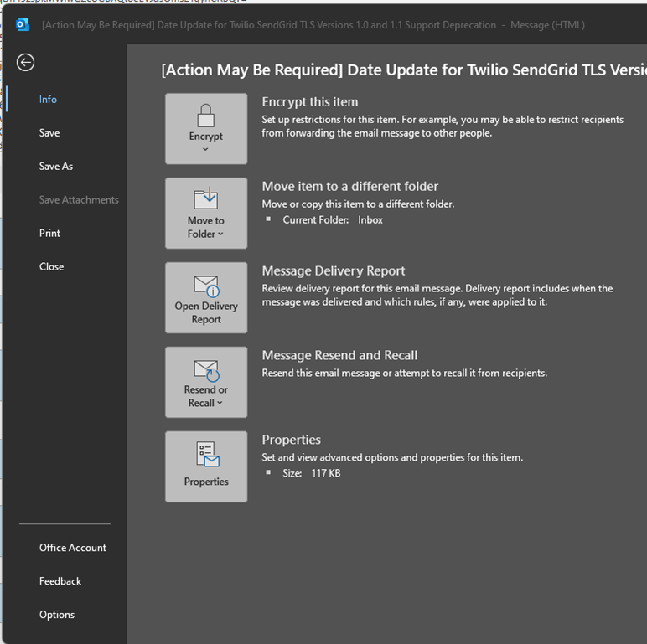Open Feedback page
Viewport: 647px width, 644px height.
pos(60,581)
